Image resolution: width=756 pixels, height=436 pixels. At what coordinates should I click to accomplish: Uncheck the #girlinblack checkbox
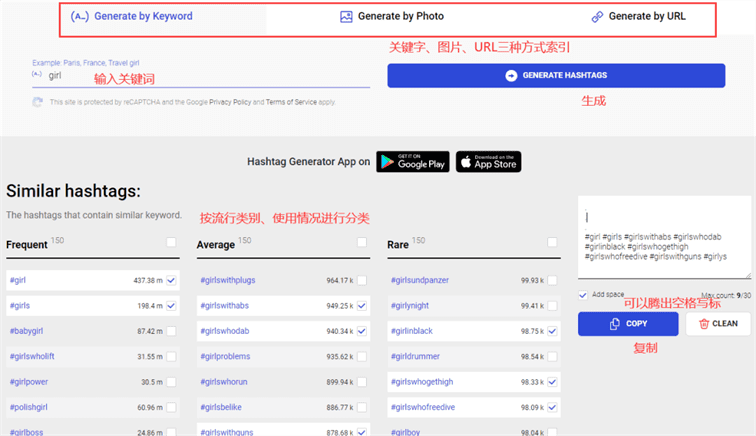click(552, 331)
